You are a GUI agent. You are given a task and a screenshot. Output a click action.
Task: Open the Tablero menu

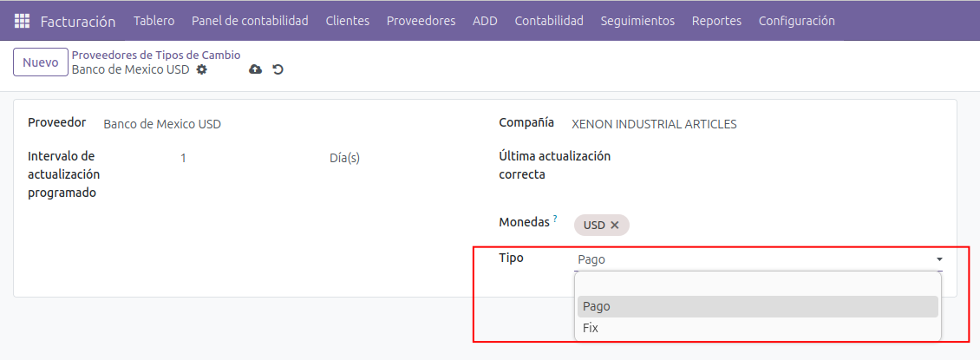pyautogui.click(x=154, y=21)
